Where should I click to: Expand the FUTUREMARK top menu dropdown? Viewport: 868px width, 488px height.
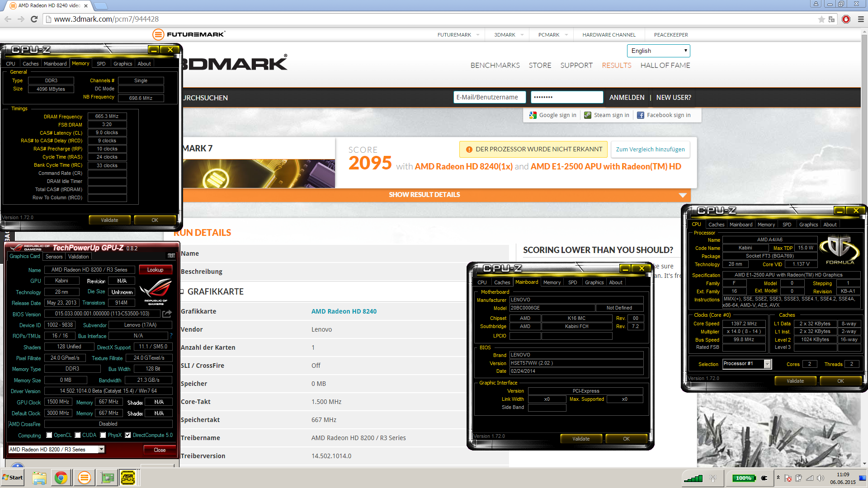(x=478, y=35)
